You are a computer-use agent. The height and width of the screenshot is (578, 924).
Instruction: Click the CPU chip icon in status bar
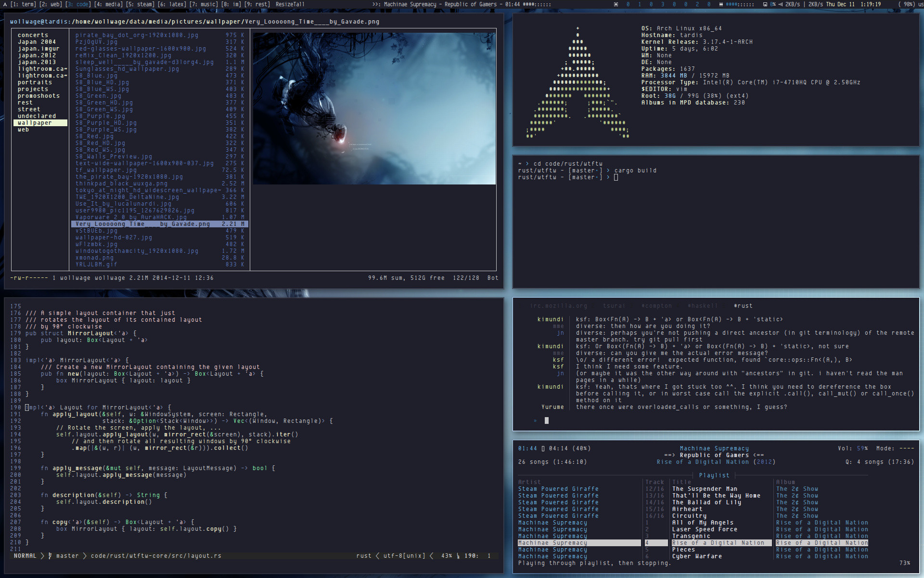coord(616,4)
